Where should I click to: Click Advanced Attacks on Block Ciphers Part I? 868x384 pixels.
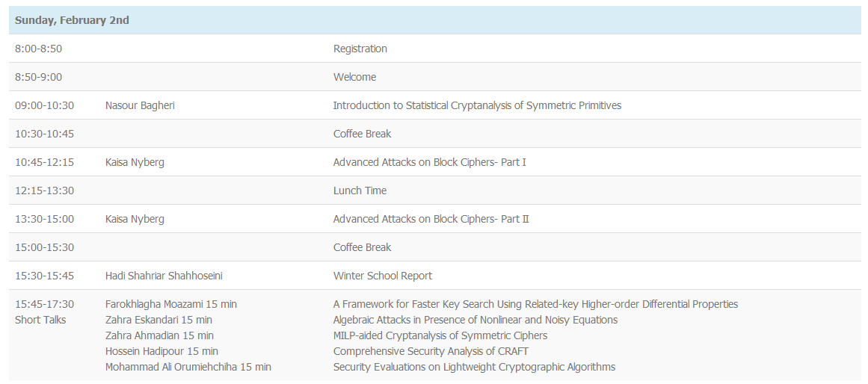pos(430,162)
